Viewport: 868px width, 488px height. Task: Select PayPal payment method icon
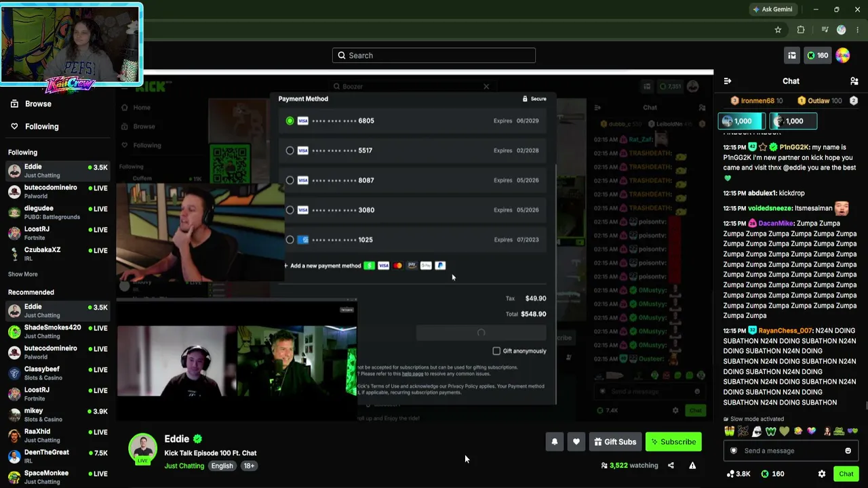[x=440, y=266]
